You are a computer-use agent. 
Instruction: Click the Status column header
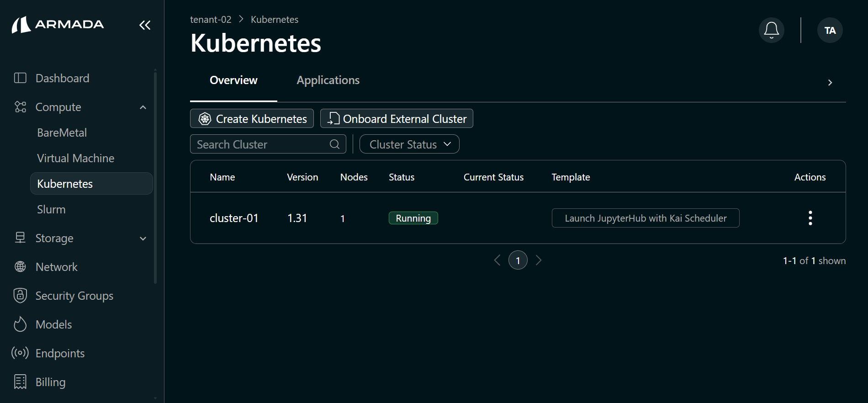pyautogui.click(x=402, y=177)
